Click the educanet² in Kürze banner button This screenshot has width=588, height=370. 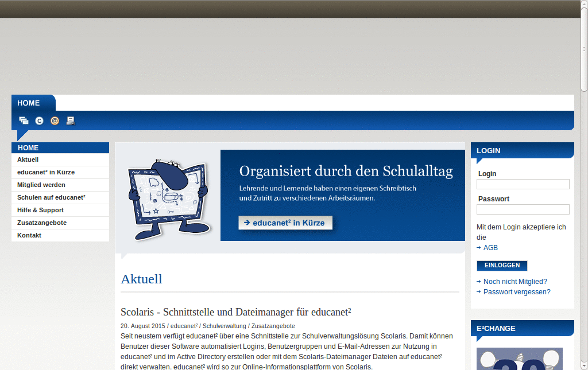(x=285, y=223)
